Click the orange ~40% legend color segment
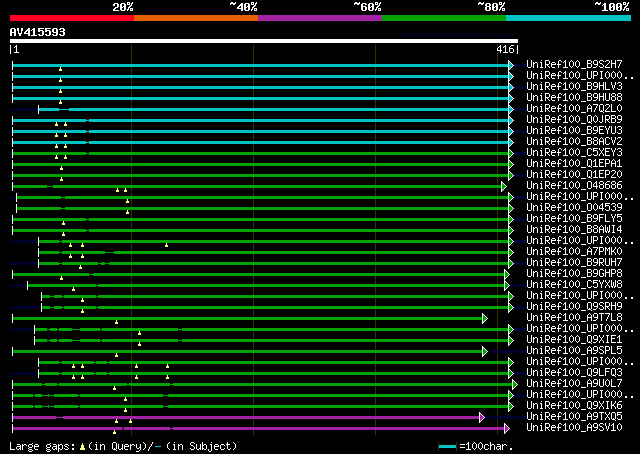The height and width of the screenshot is (454, 640). click(195, 17)
